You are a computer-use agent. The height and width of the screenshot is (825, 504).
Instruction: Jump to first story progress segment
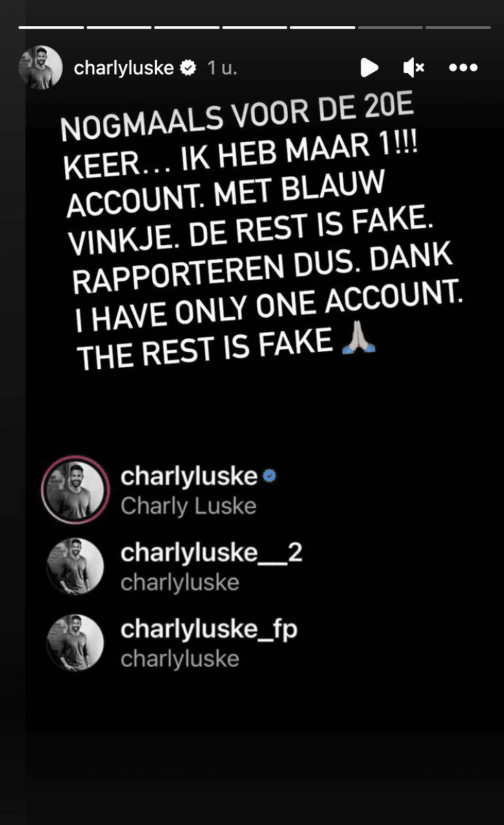(x=51, y=28)
